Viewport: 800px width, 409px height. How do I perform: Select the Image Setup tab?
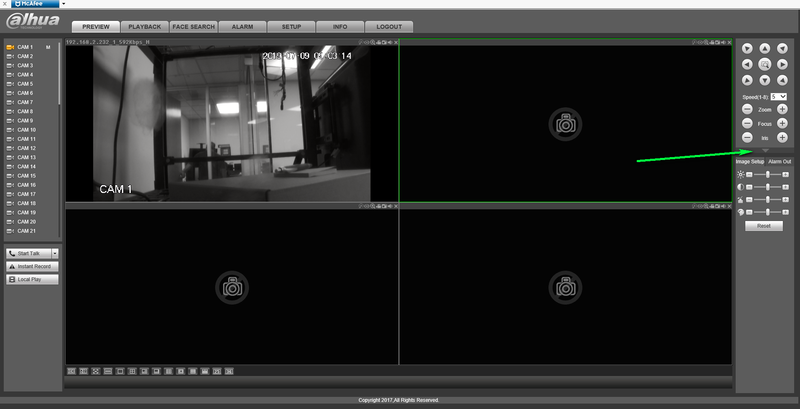[749, 162]
